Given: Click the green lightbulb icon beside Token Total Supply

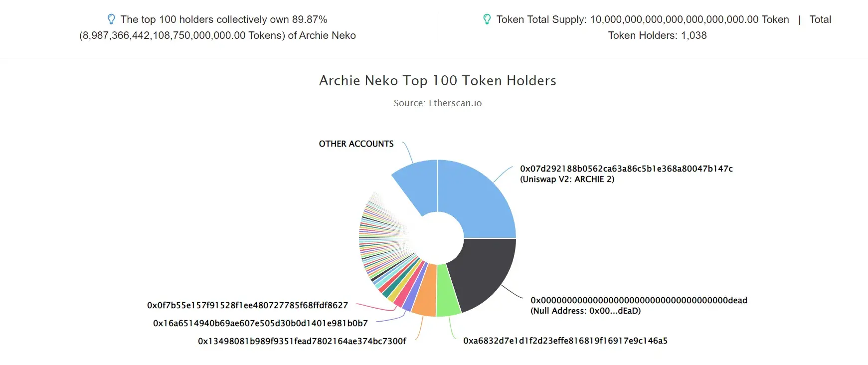Looking at the screenshot, I should click(487, 19).
